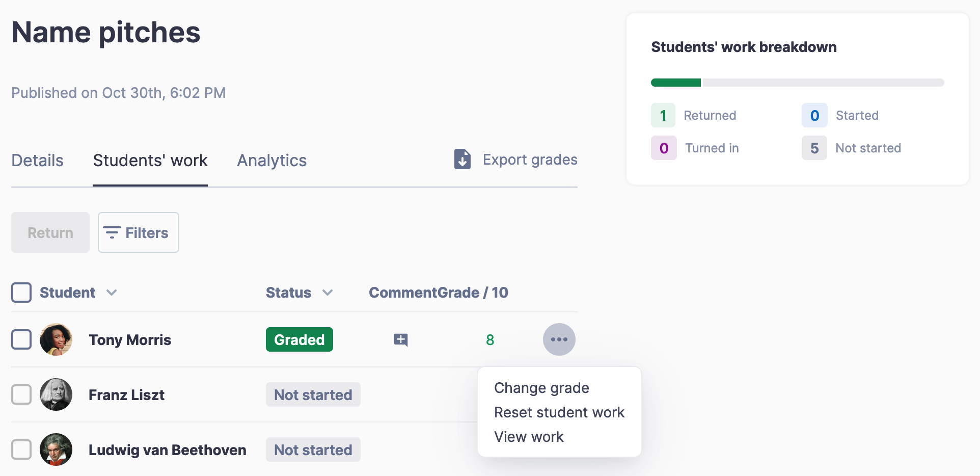Click View work in the context menu
Viewport: 980px width, 476px height.
click(529, 436)
